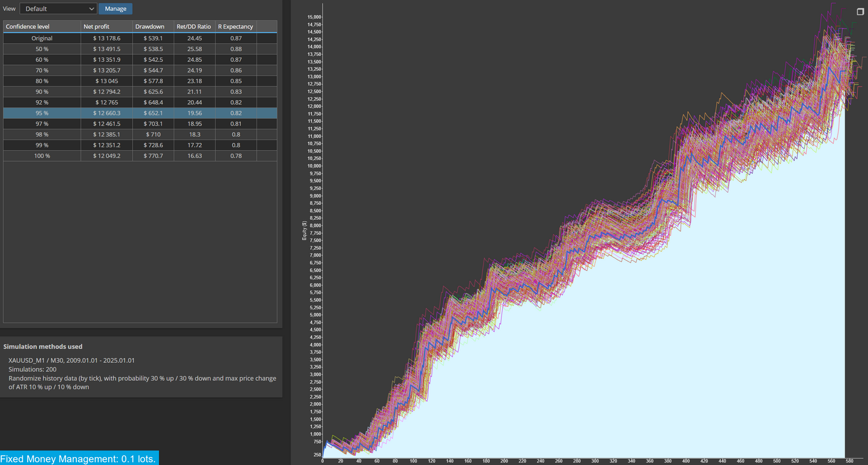Viewport: 868px width, 465px height.
Task: Click R Expectancy value 0.88
Action: pos(236,49)
